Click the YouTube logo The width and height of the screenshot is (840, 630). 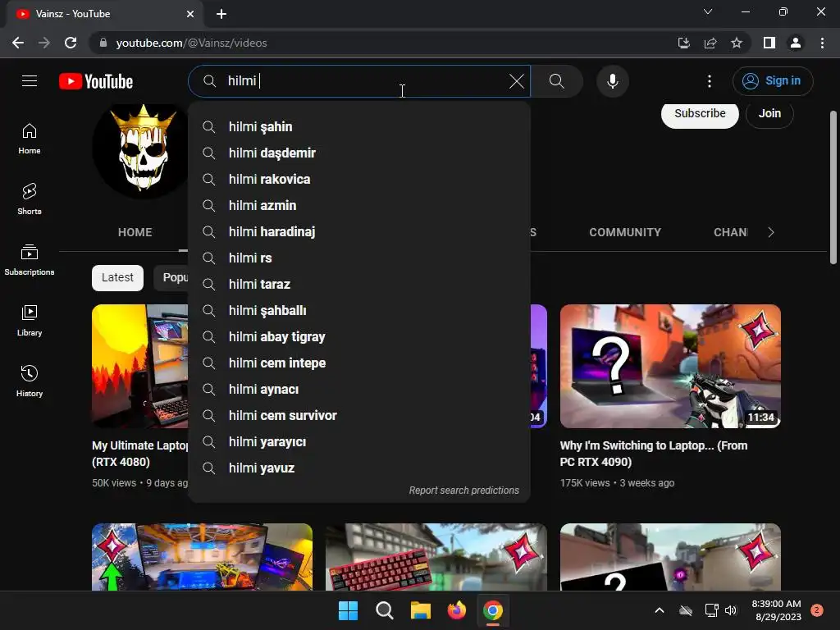pyautogui.click(x=96, y=81)
